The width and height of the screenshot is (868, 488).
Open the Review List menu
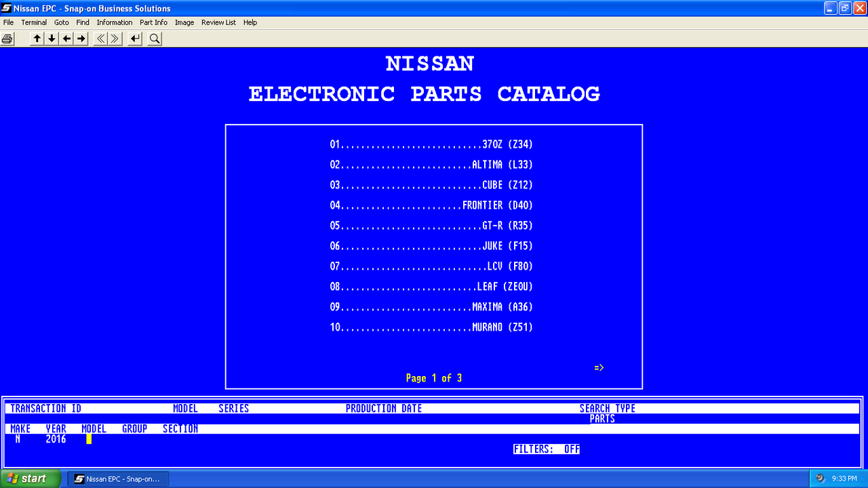218,22
